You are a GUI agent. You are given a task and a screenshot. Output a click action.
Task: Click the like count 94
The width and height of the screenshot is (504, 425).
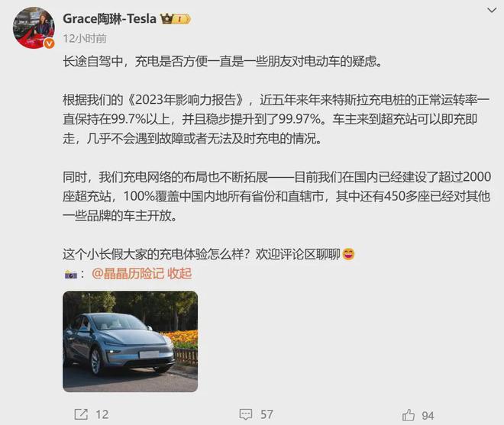(x=428, y=416)
